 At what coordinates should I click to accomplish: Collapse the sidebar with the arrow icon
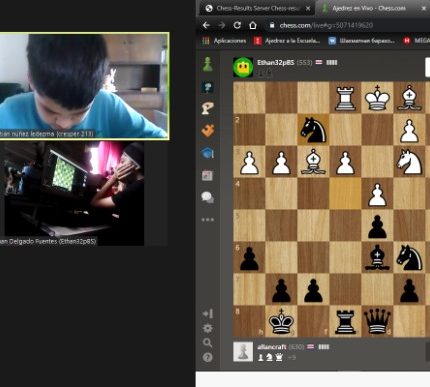coord(208,313)
